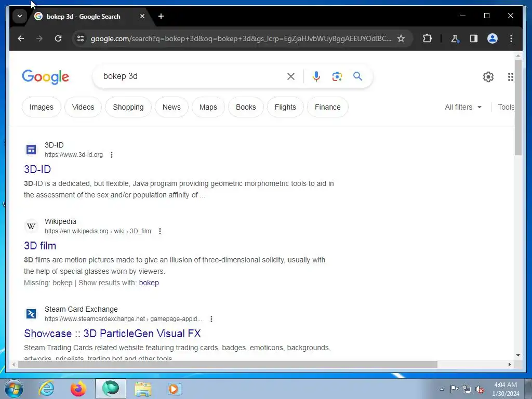Open the Tools search options
Screen dimensions: 532x399
click(506, 107)
